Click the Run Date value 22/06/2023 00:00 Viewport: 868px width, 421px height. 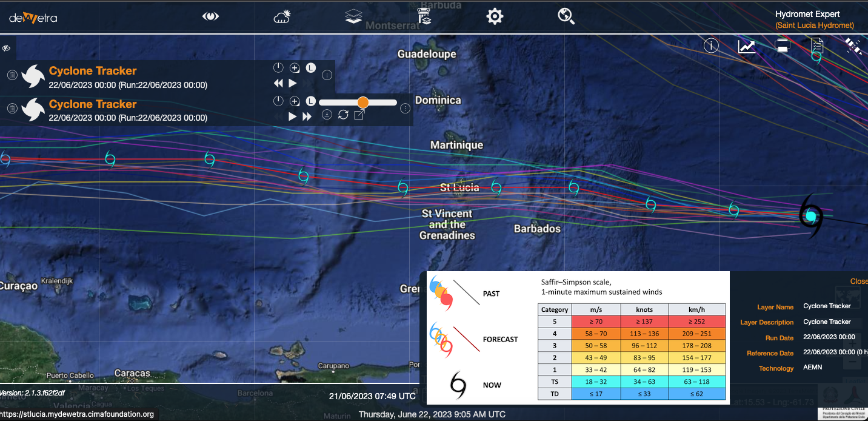pyautogui.click(x=829, y=337)
